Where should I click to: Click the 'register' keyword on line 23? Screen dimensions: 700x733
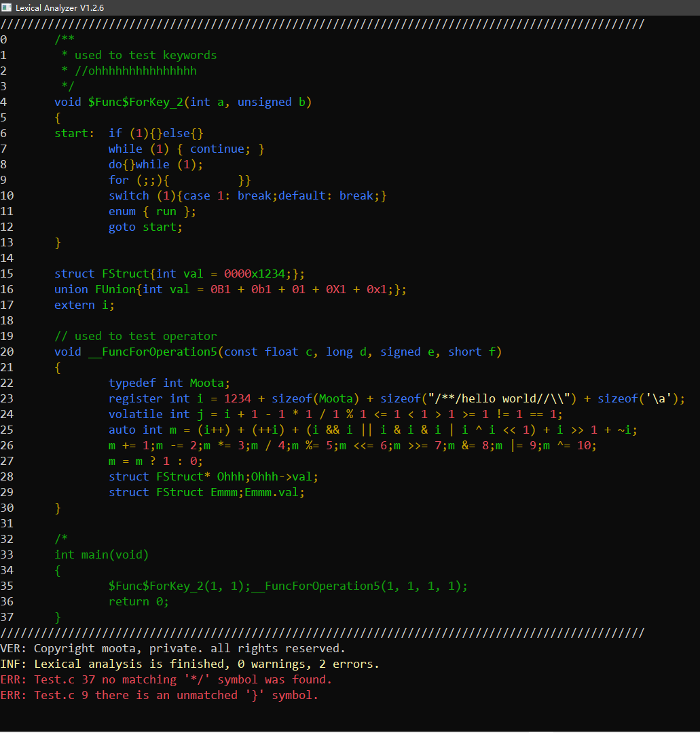click(x=136, y=398)
